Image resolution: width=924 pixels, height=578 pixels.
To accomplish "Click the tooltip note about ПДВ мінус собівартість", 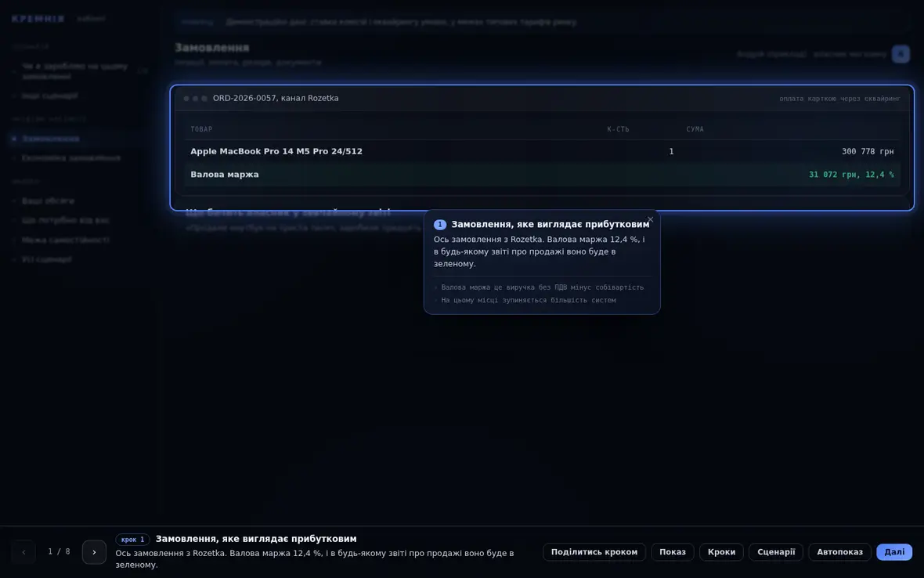I will click(542, 287).
